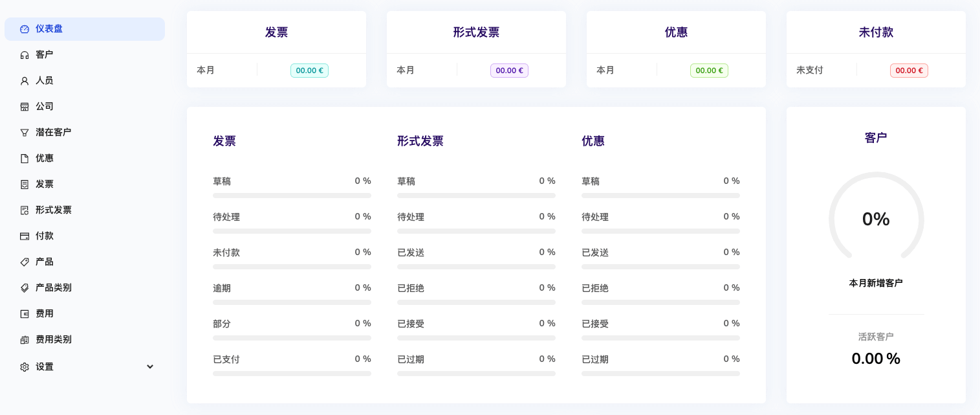
Task: Click the headset icon next to 客户
Action: 25,55
